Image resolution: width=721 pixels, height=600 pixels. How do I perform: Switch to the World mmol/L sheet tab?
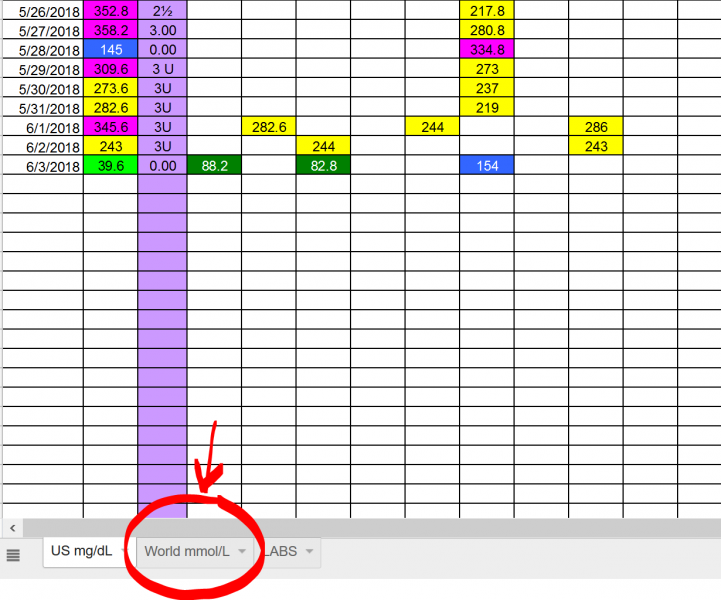pos(186,551)
